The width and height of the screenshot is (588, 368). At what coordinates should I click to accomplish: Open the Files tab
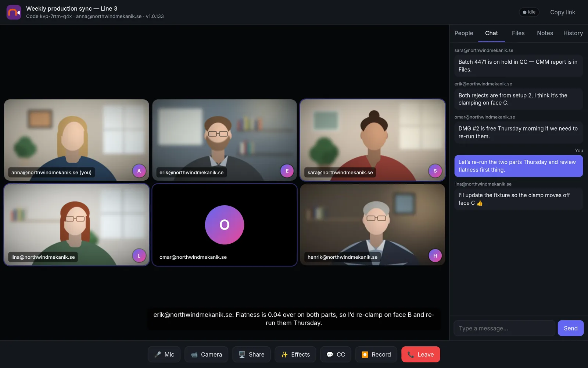pyautogui.click(x=518, y=33)
